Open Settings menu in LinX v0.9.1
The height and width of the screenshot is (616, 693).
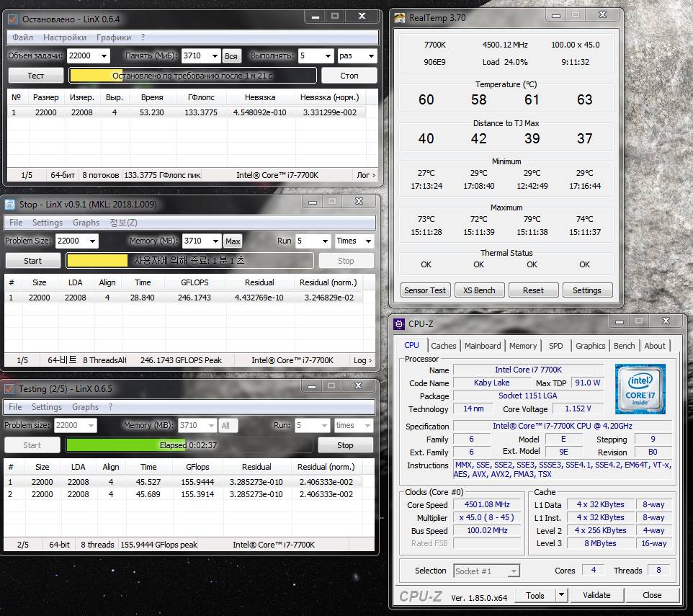48,223
